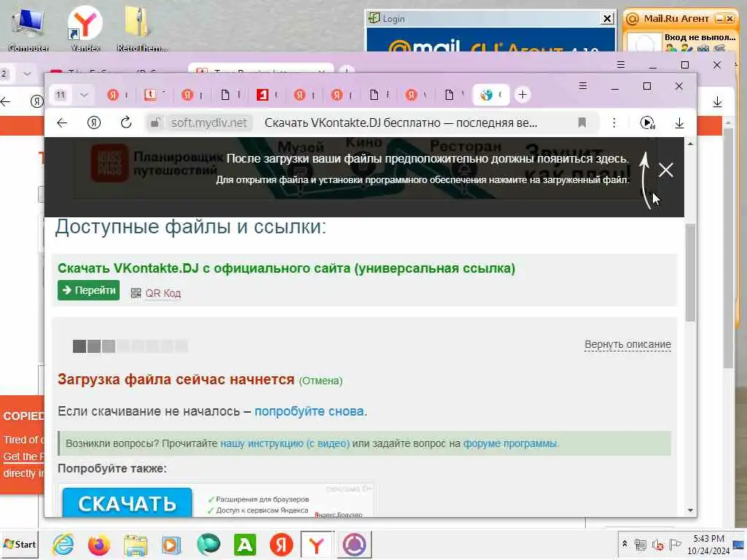The image size is (747, 560).
Task: Bookmark the VKontakte.DJ download page
Action: coord(581,122)
